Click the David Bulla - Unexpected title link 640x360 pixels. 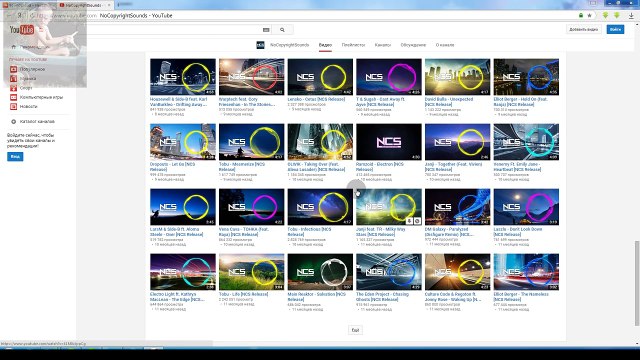click(449, 102)
